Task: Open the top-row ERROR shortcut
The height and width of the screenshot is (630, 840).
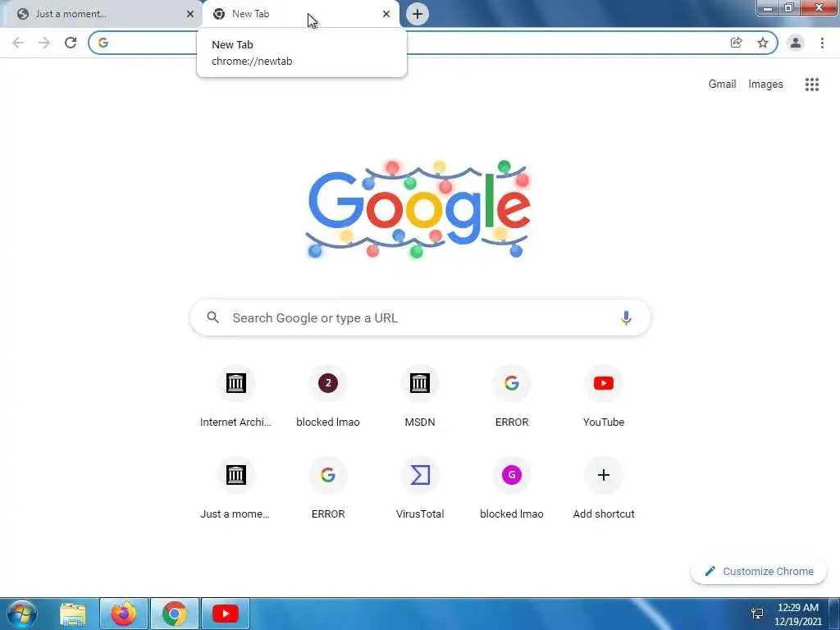Action: pos(512,396)
